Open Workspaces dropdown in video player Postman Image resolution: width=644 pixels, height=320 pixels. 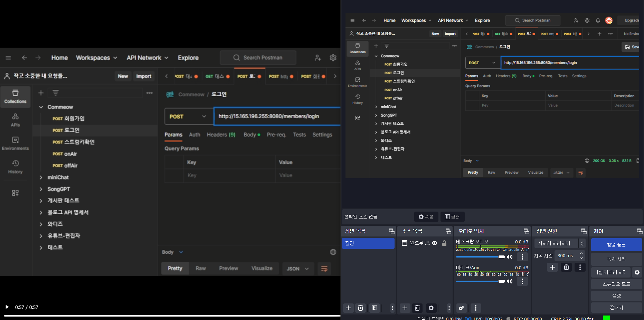[97, 58]
